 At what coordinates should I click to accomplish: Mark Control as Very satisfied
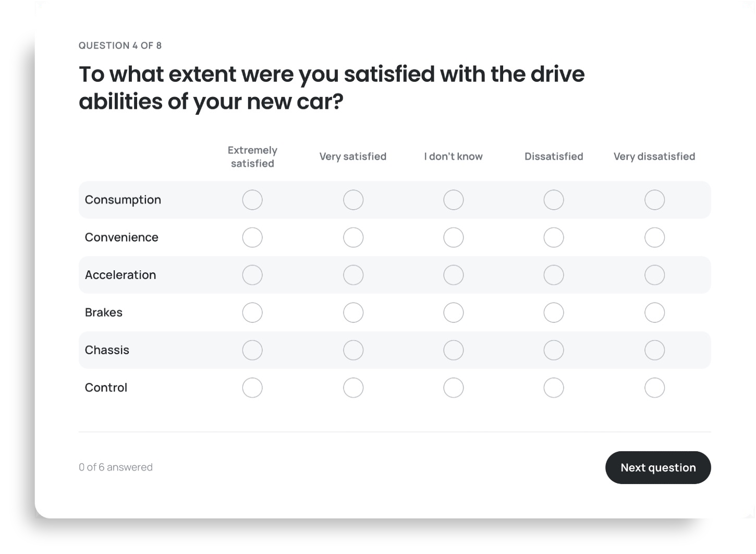click(x=353, y=388)
